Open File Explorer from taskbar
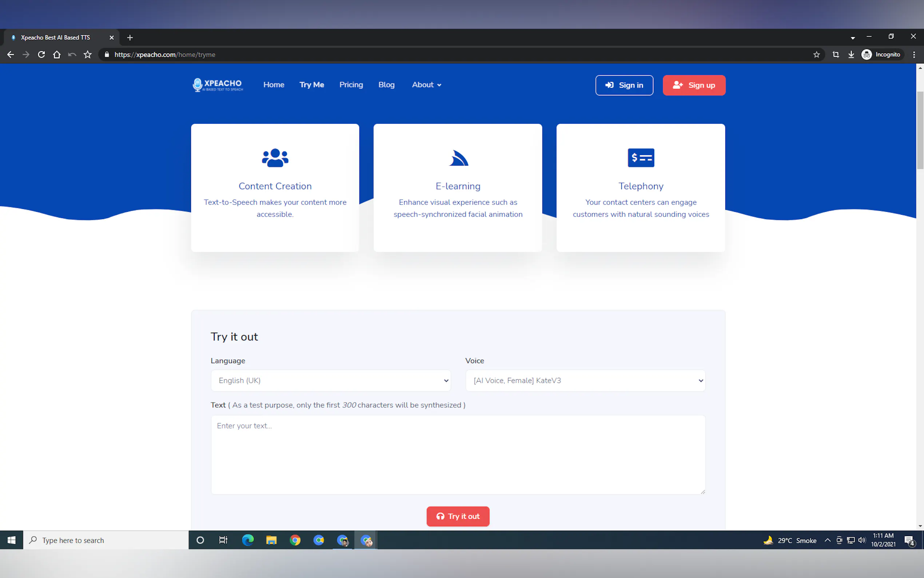924x578 pixels. coord(271,540)
